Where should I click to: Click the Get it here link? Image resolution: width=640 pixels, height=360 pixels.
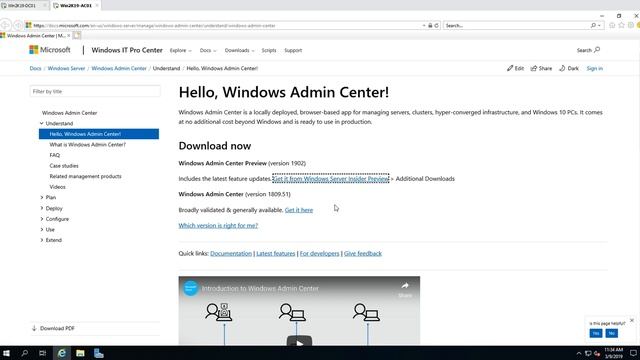[299, 210]
